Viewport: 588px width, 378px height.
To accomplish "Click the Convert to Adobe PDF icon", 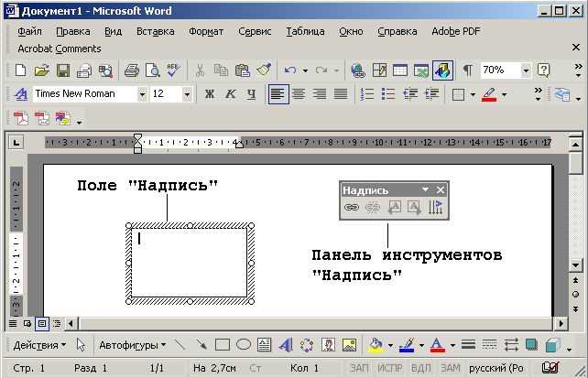I will [x=21, y=118].
